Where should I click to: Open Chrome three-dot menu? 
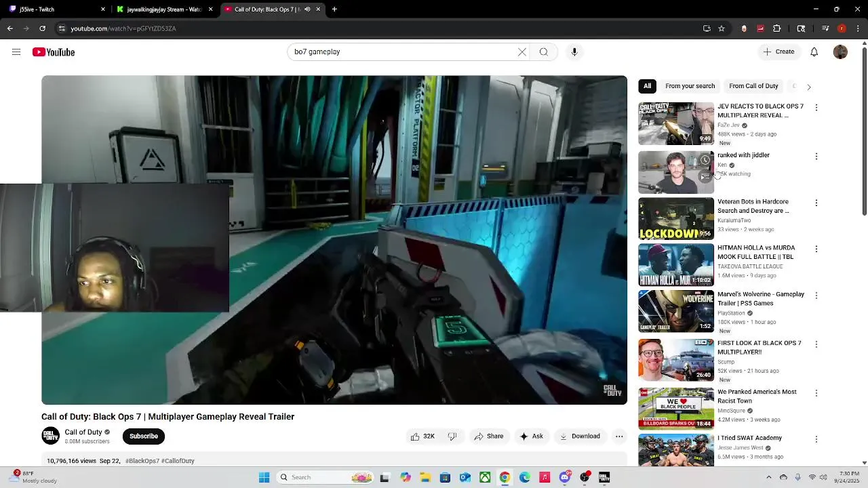[857, 28]
